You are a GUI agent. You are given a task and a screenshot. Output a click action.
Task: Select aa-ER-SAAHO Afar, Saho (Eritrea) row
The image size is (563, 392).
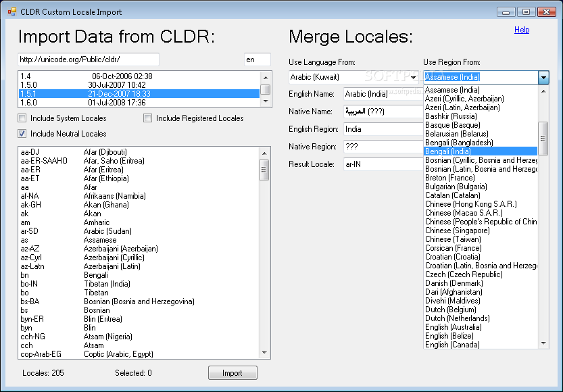[139, 160]
